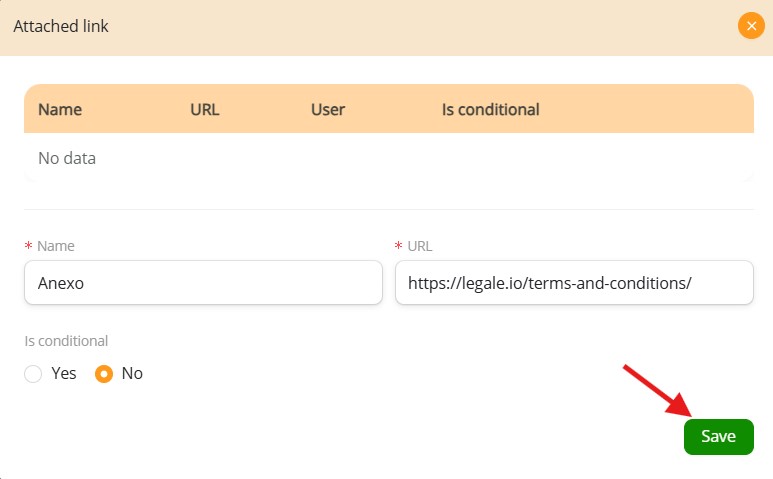773x479 pixels.
Task: Save the attached link
Action: (718, 437)
